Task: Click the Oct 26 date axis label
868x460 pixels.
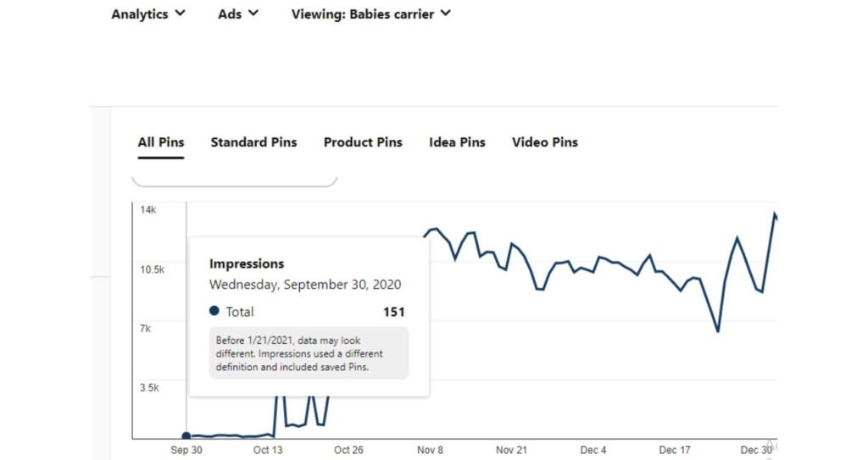Action: click(348, 450)
